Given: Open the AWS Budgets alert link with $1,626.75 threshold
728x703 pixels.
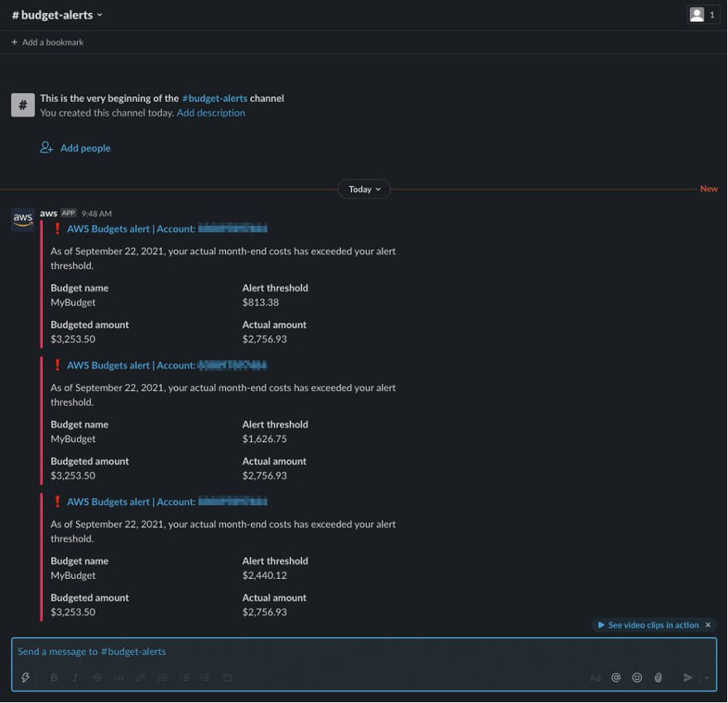Looking at the screenshot, I should coord(166,365).
